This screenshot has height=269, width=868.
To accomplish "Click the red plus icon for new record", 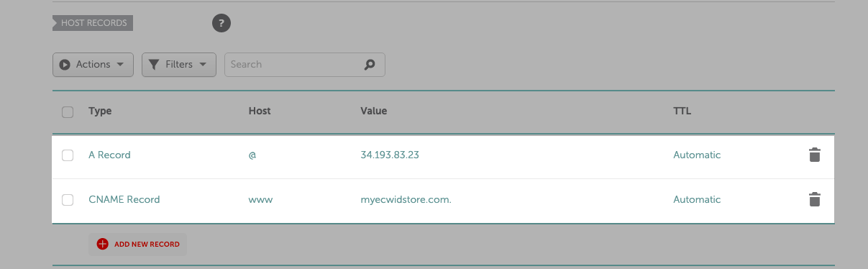I will click(102, 244).
